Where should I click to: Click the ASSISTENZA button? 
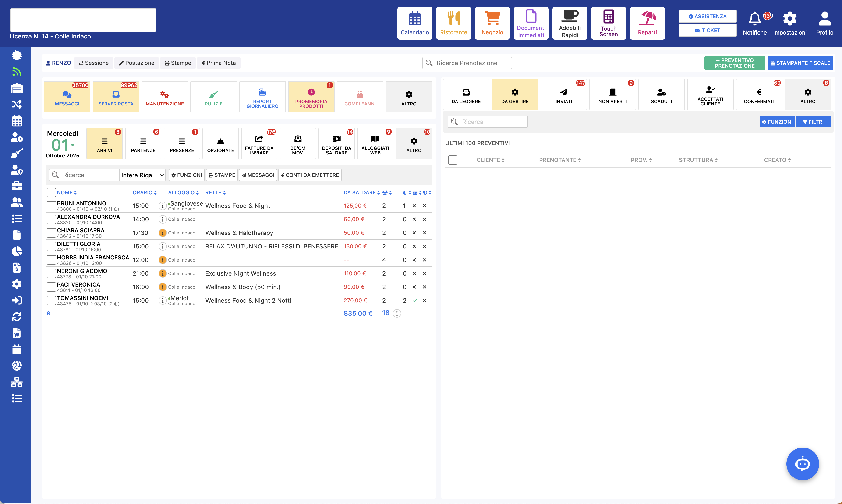click(x=707, y=16)
